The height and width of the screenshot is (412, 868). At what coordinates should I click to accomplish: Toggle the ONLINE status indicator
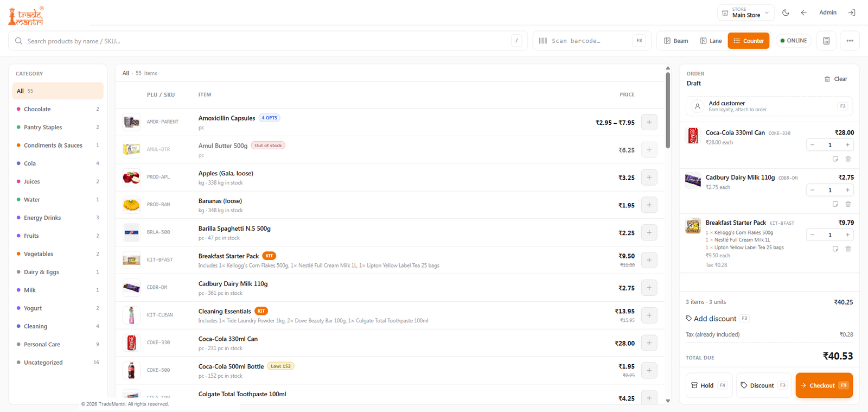(794, 41)
